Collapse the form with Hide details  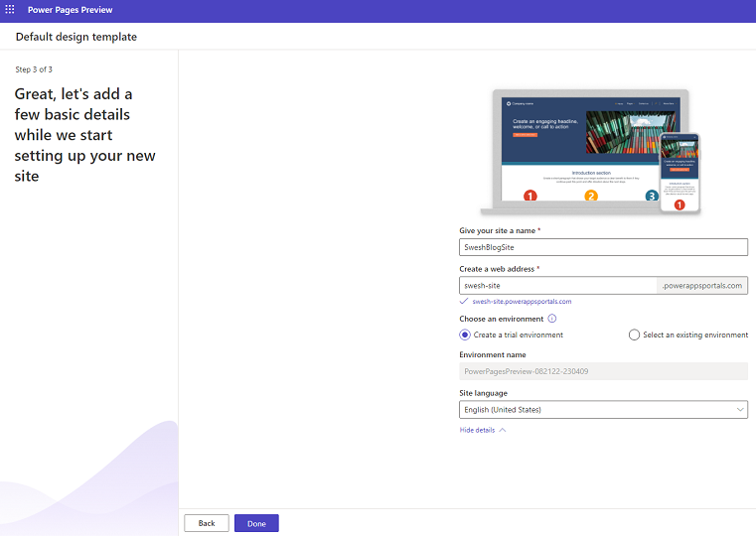click(482, 430)
